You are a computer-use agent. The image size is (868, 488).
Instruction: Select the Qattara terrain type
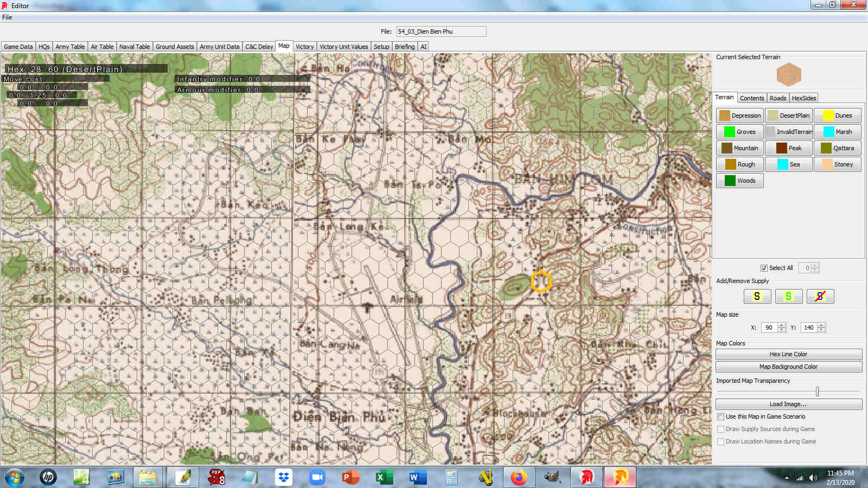pyautogui.click(x=838, y=148)
